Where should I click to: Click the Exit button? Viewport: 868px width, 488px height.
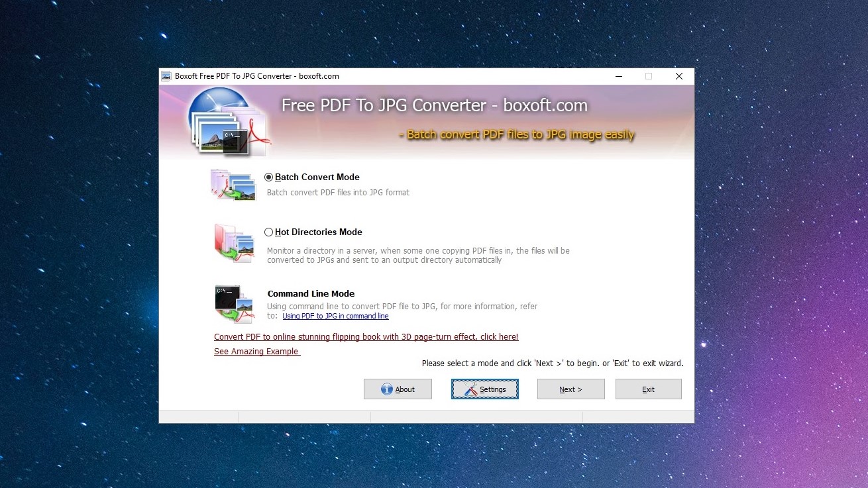[x=648, y=389]
